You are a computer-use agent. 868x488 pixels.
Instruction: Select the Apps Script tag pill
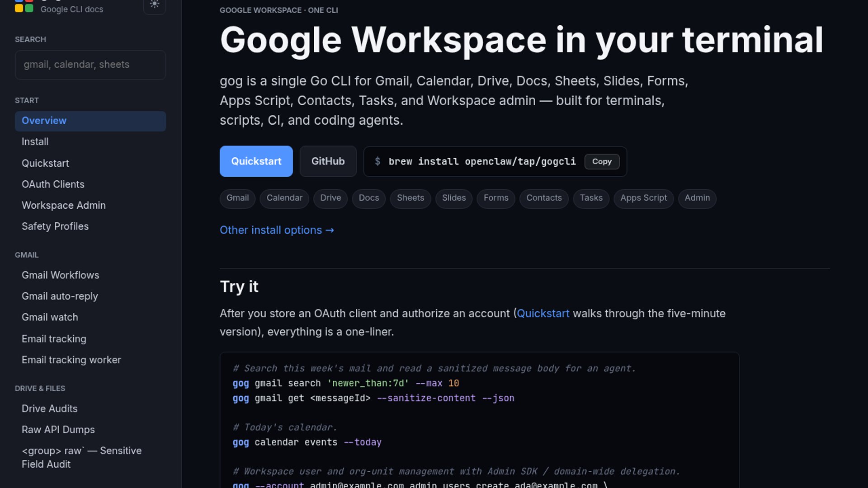(644, 198)
